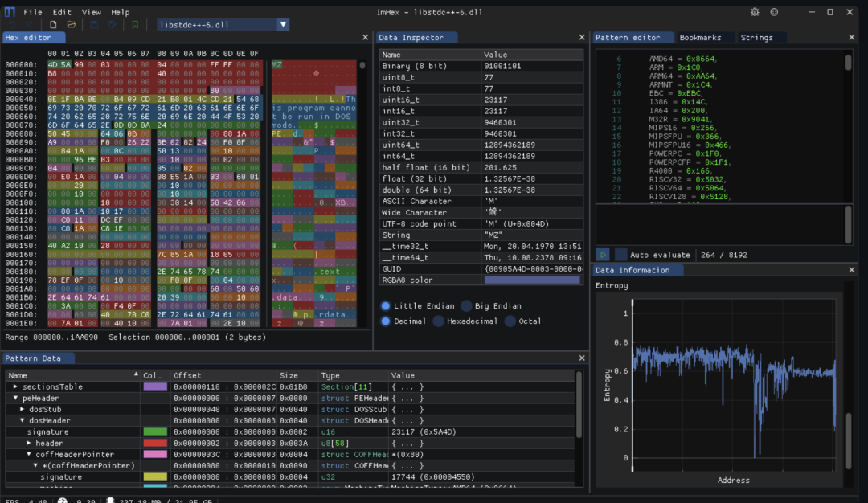
Task: Click the Undo arrow icon
Action: [x=13, y=24]
